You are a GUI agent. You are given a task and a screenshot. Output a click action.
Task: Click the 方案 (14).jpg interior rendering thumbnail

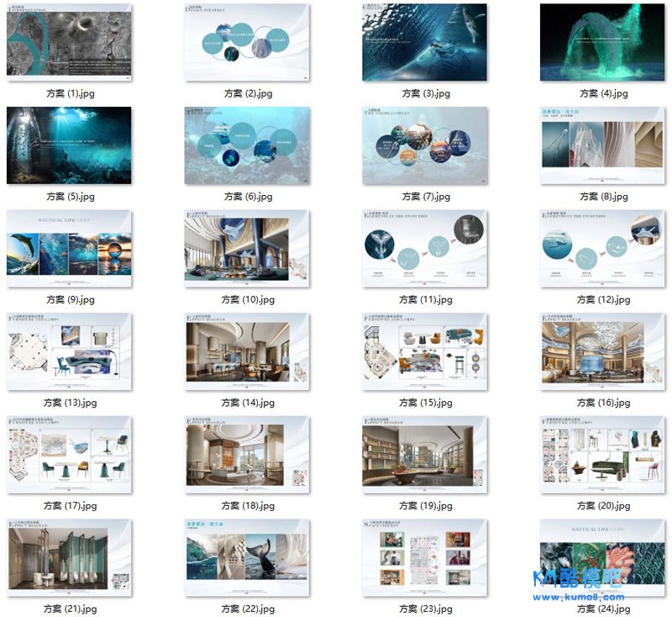coord(247,351)
